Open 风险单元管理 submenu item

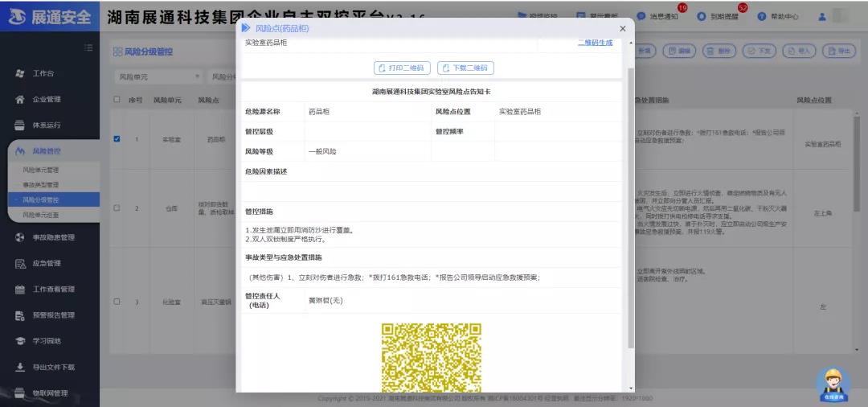(x=40, y=170)
